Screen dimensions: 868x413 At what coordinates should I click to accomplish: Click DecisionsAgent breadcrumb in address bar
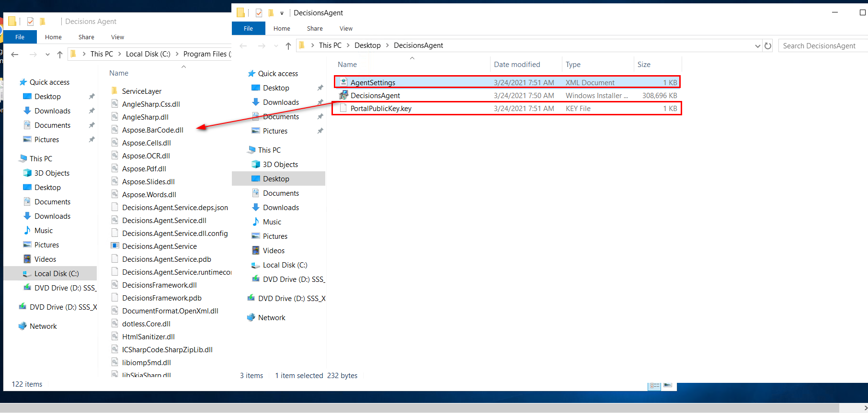[x=418, y=45]
